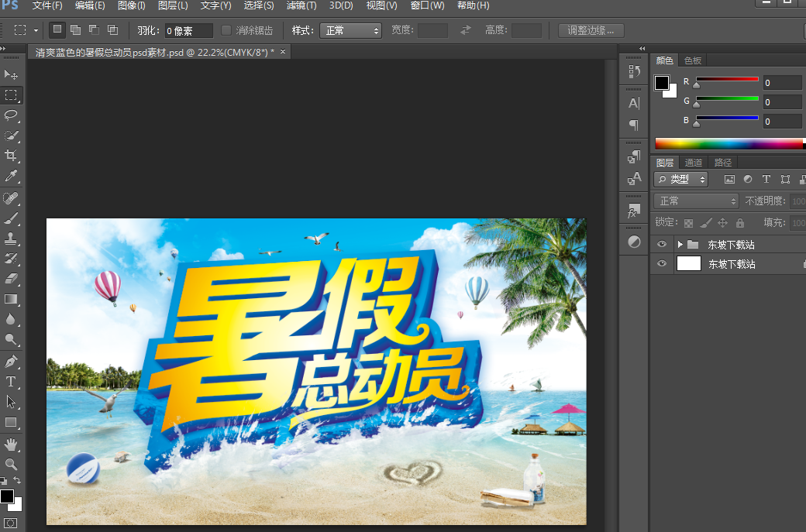Toggle lock position
806x532 pixels.
[723, 223]
